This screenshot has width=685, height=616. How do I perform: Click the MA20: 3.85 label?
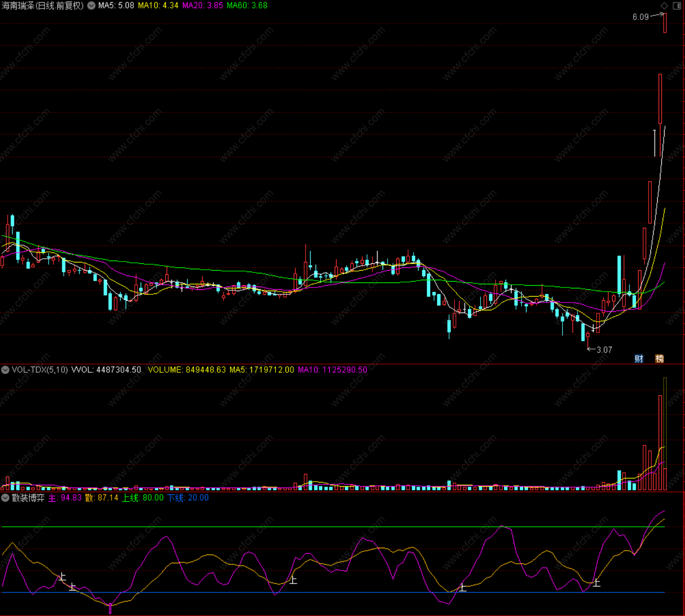coord(203,5)
